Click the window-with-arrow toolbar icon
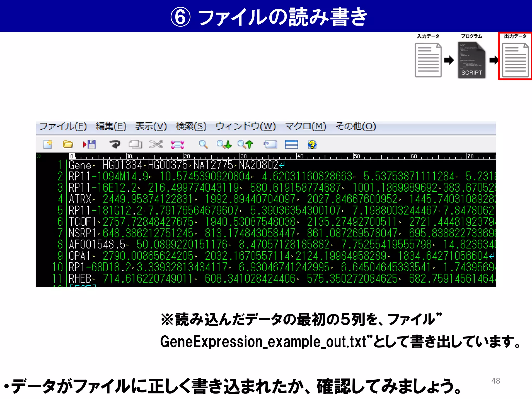This screenshot has height=399, width=532. (270, 144)
